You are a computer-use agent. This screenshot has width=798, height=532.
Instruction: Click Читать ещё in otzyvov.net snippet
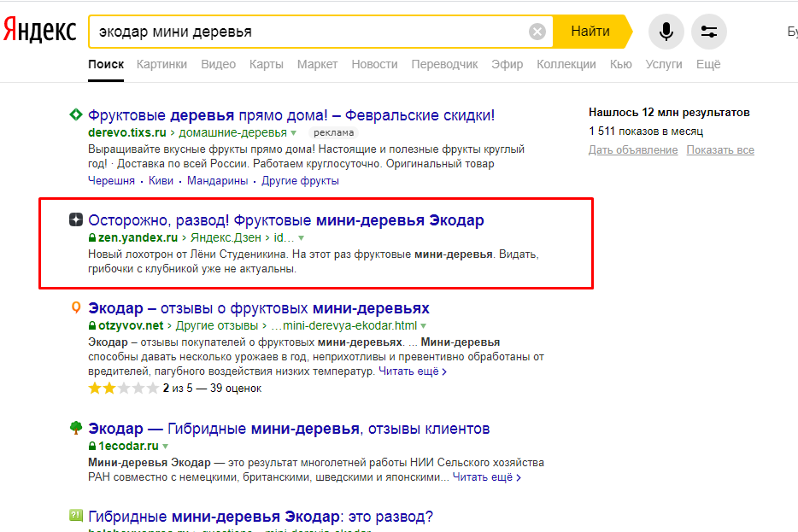coord(413,371)
